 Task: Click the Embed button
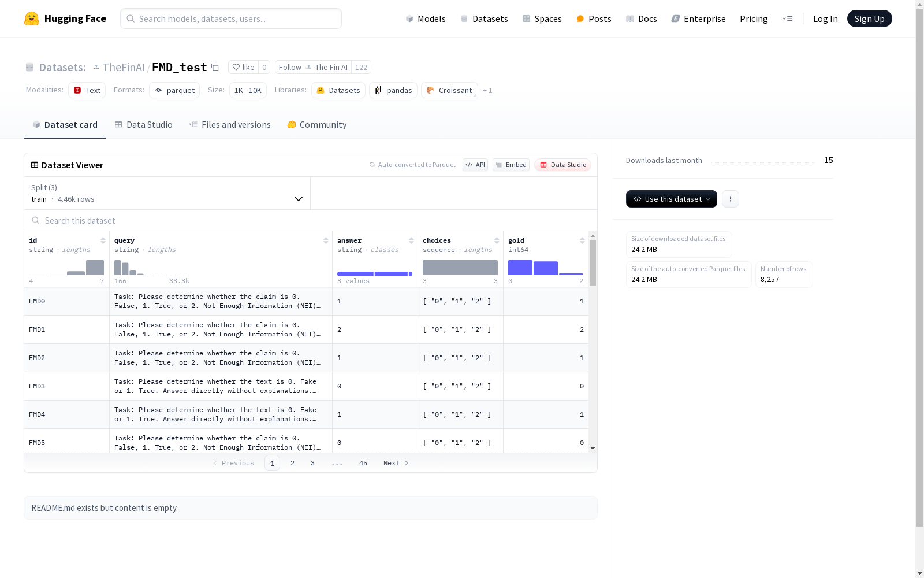click(511, 165)
